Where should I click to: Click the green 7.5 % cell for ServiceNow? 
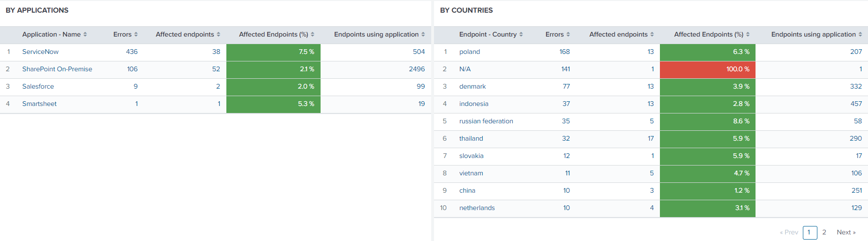point(273,52)
